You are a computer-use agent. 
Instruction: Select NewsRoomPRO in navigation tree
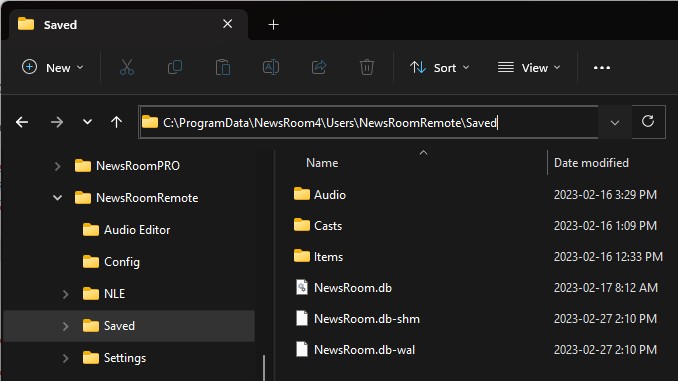[138, 166]
